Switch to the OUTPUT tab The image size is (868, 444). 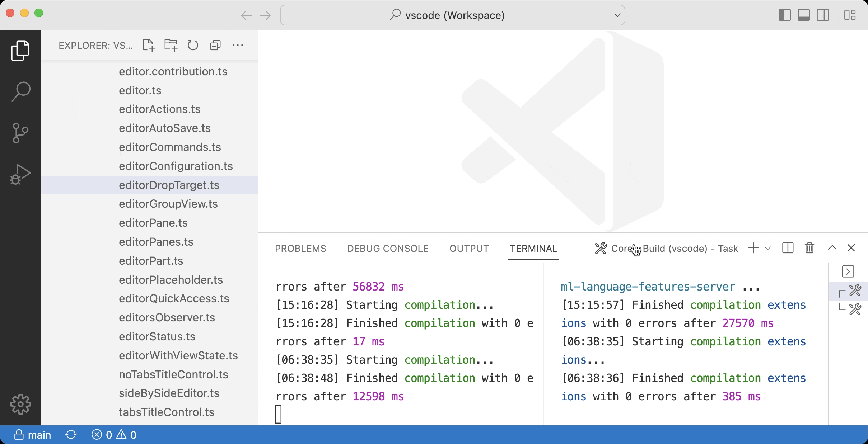pyautogui.click(x=468, y=248)
